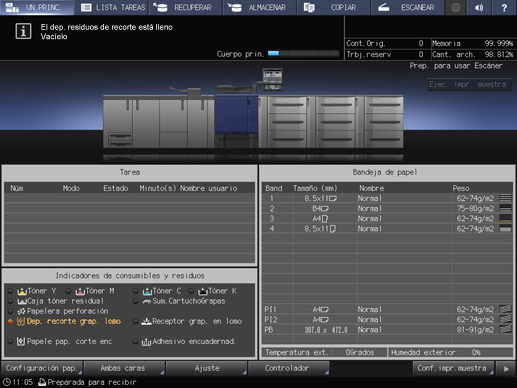Click the Controlador button
517x388 pixels.
pyautogui.click(x=288, y=368)
